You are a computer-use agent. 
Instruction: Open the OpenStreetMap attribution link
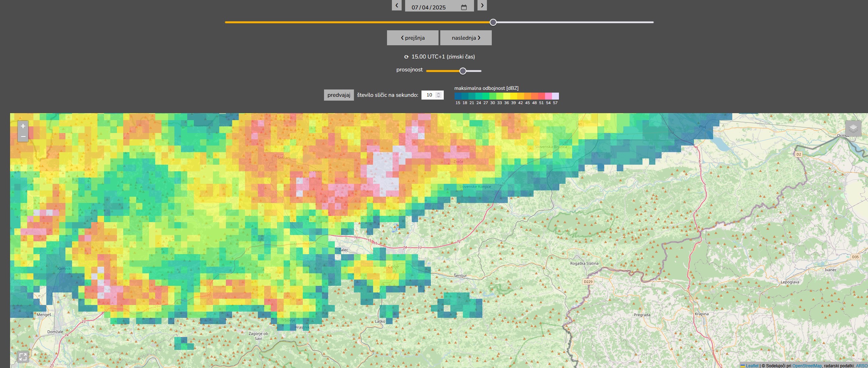coord(807,366)
